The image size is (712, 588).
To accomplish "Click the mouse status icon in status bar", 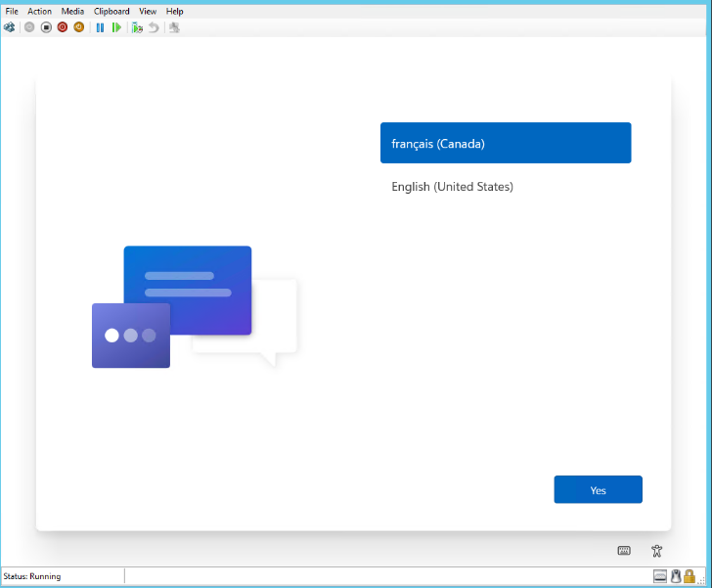I will point(676,576).
